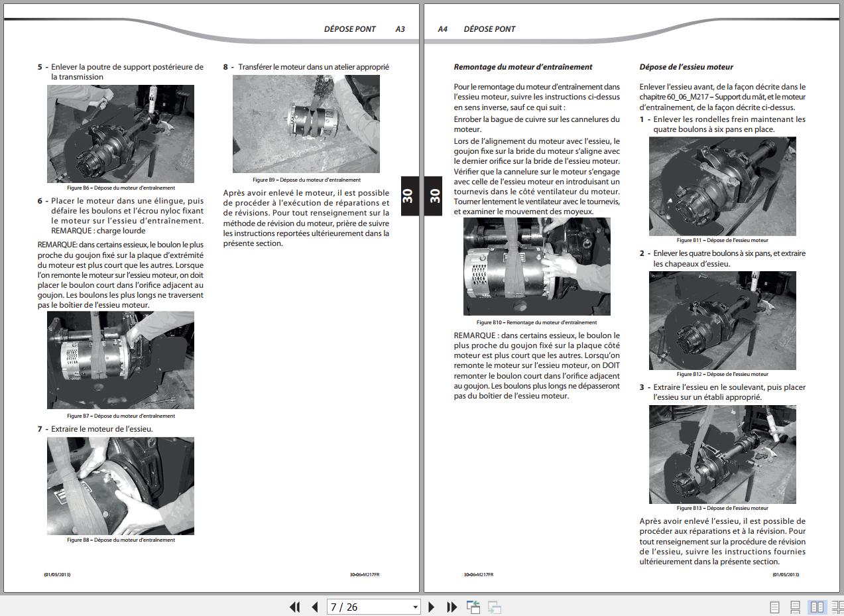844x616 pixels.
Task: Open the page number dropdown arrow
Action: pyautogui.click(x=416, y=607)
